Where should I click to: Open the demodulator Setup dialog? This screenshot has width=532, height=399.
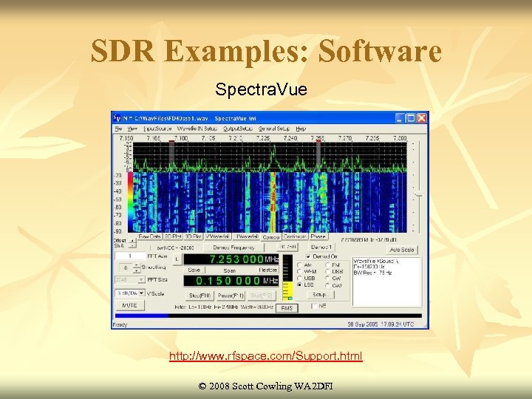coord(321,295)
